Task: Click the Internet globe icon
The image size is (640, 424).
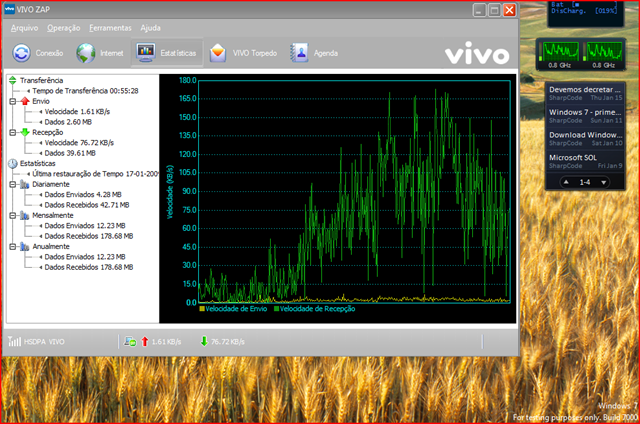Action: pyautogui.click(x=86, y=53)
